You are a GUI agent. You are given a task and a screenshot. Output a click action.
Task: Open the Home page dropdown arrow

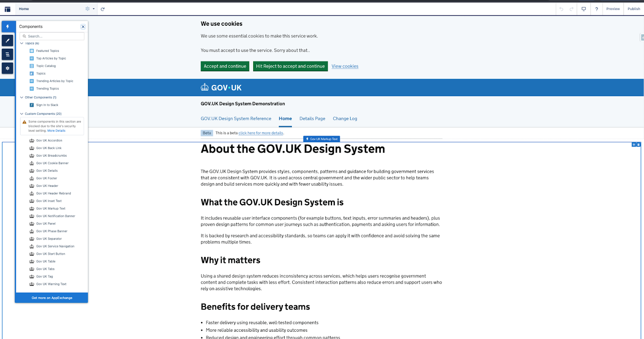pyautogui.click(x=94, y=9)
